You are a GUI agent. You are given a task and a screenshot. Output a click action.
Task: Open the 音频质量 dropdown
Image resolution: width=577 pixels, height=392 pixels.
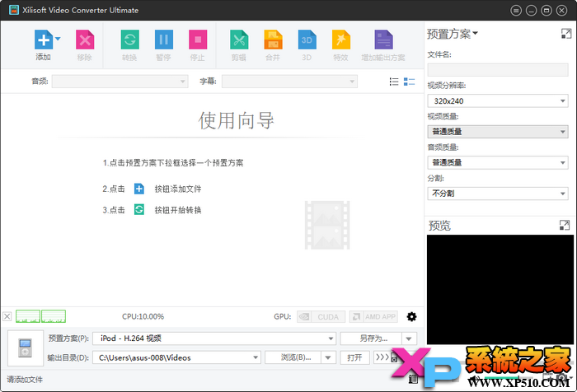coord(498,162)
